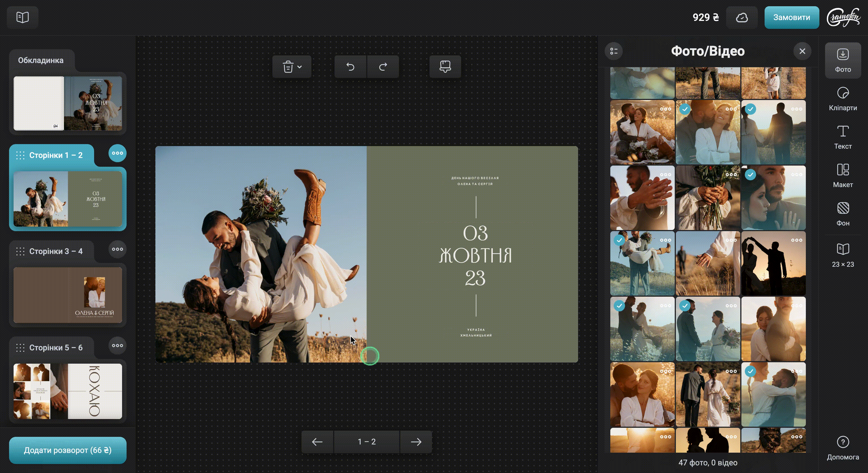Uncheck the kissing couple close-up photo checkmark

pyautogui.click(x=685, y=109)
